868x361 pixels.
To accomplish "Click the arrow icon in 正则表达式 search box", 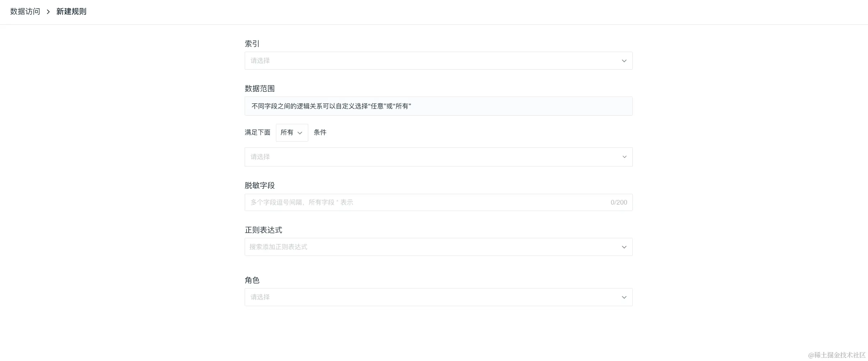I will pyautogui.click(x=624, y=247).
